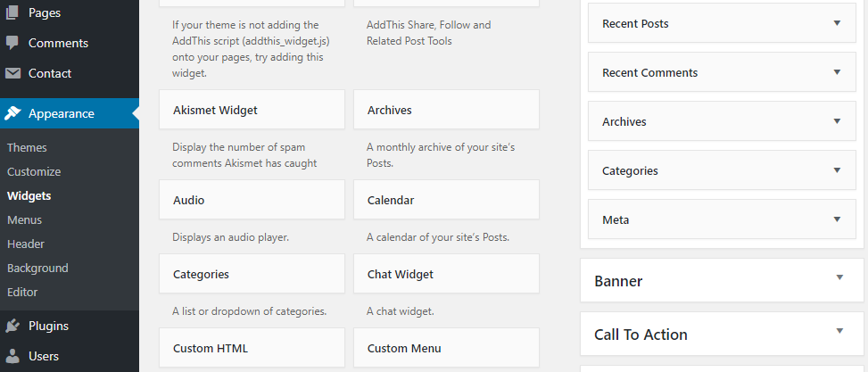Select the Chat Widget available widget

(446, 274)
